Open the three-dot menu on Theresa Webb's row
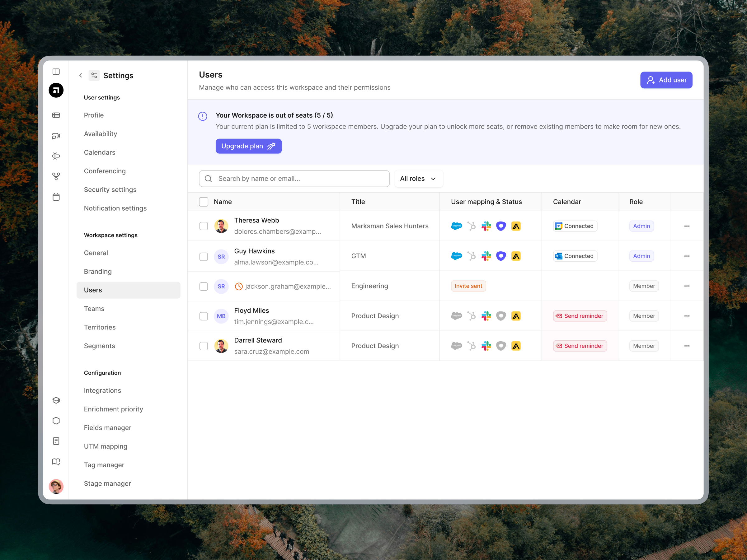Screen dimensions: 747x560 687,226
